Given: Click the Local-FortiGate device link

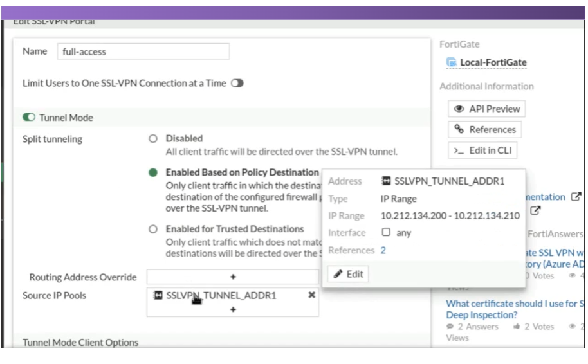Looking at the screenshot, I should [493, 62].
